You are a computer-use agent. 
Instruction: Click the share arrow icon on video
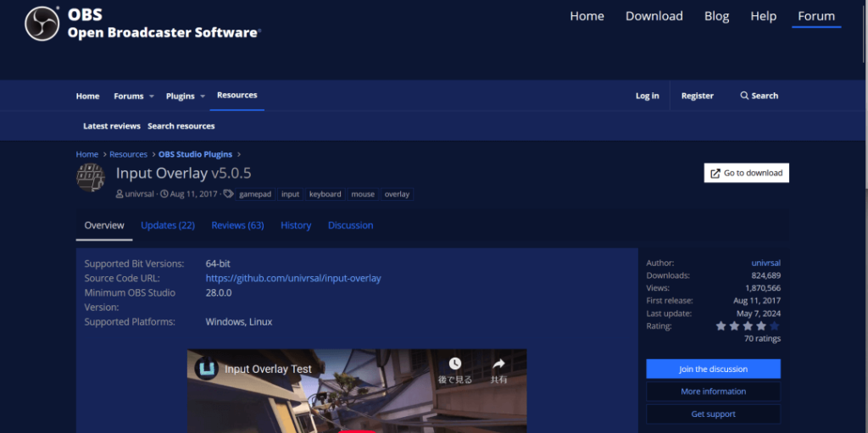498,364
